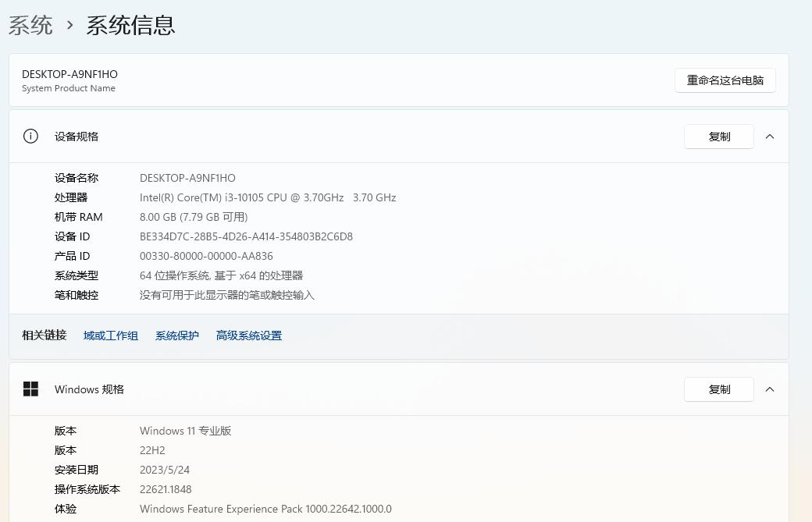
Task: Open the 系统保护 link
Action: click(176, 335)
